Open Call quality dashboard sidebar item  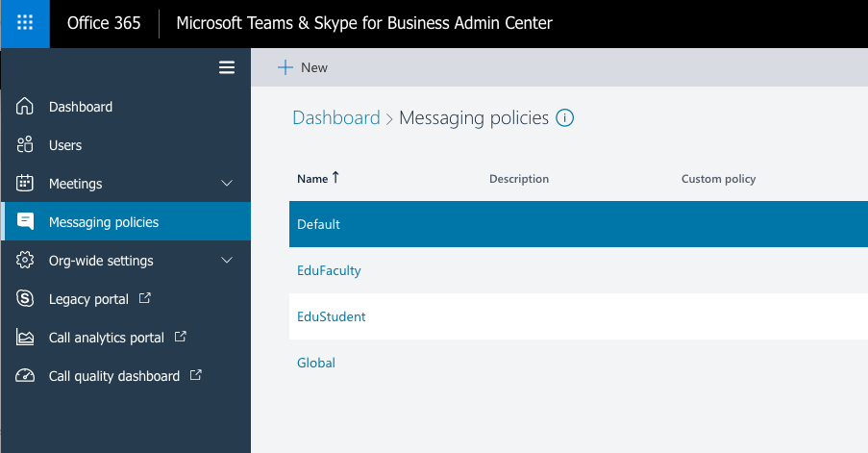tap(114, 377)
